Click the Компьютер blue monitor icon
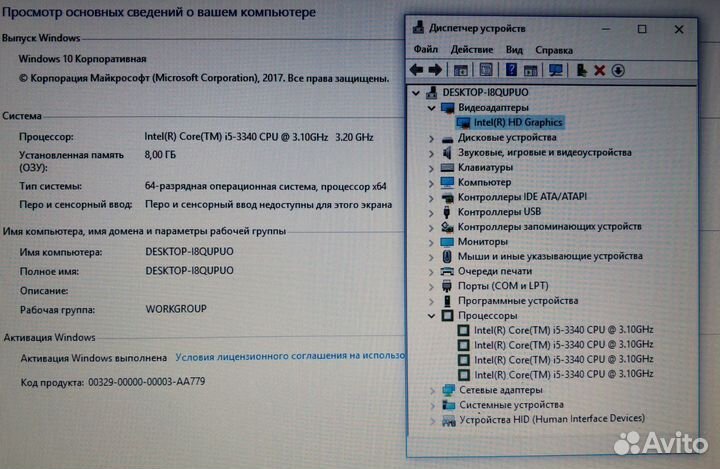720x469 pixels. coord(447,182)
